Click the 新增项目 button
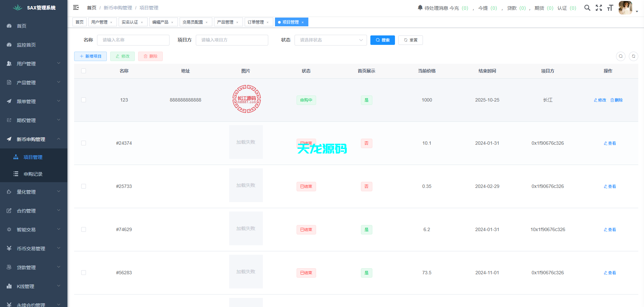644x307 pixels. point(90,56)
